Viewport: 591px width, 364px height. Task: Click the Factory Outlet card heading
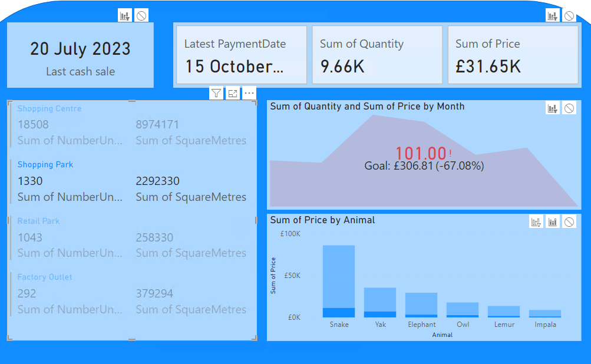pos(45,277)
